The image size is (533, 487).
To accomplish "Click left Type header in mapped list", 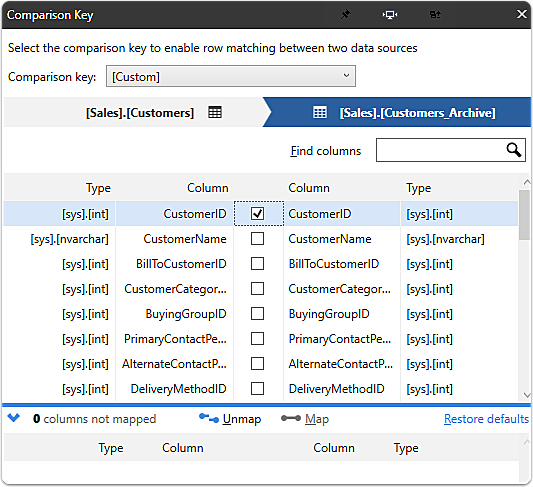I will pos(98,188).
